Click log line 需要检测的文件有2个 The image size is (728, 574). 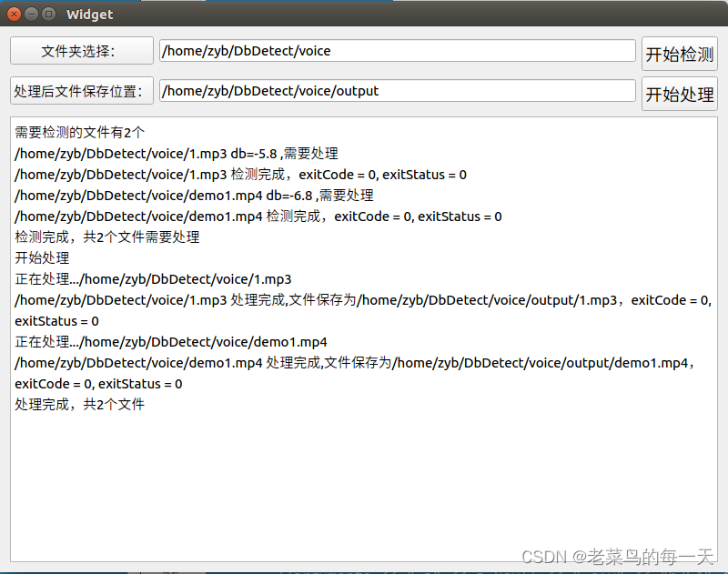[80, 133]
